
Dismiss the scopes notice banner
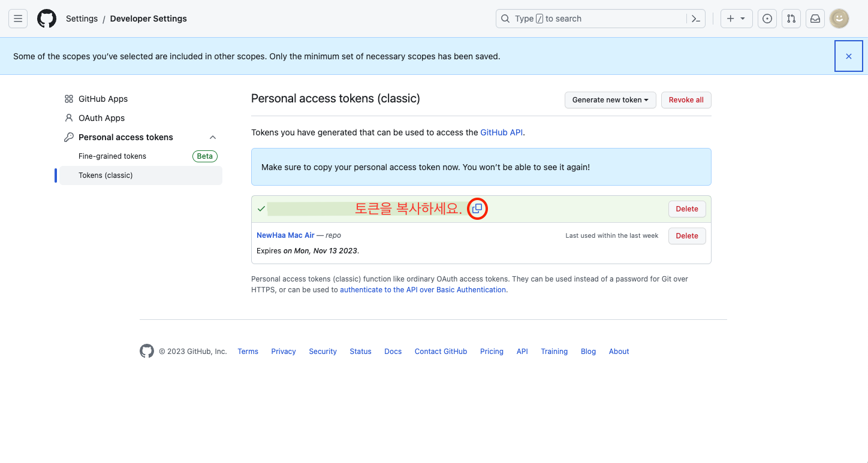848,56
